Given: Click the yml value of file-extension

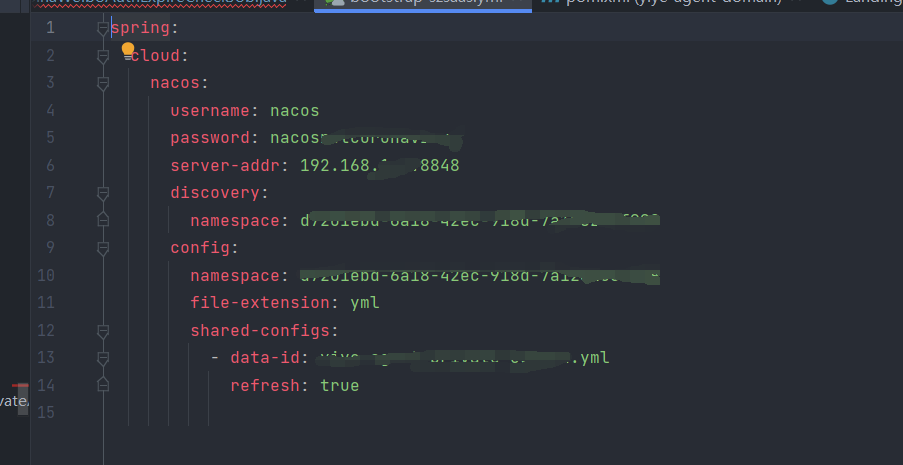Looking at the screenshot, I should tap(365, 303).
